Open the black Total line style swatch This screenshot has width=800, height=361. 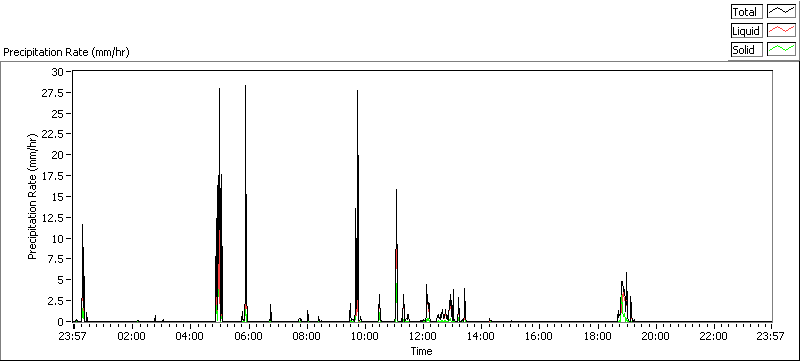[782, 12]
